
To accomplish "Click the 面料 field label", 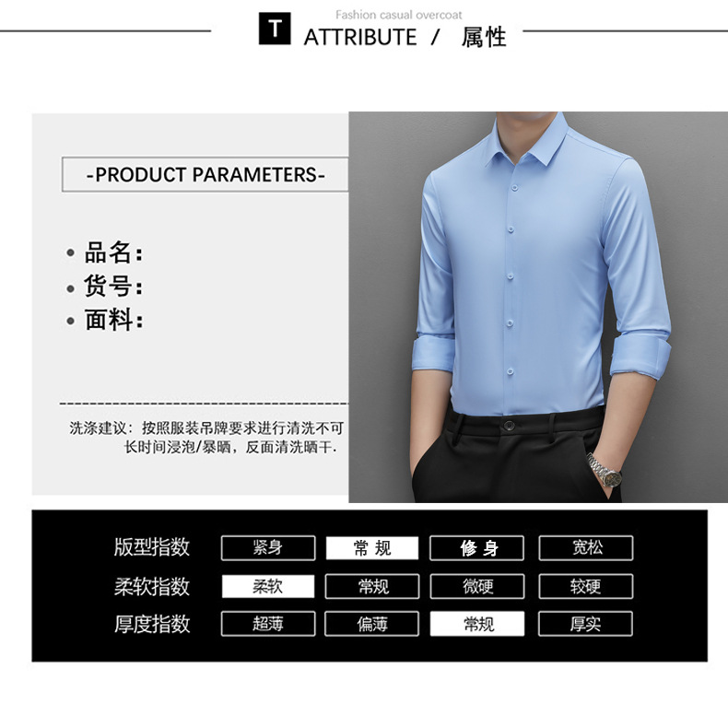I will pos(113,320).
